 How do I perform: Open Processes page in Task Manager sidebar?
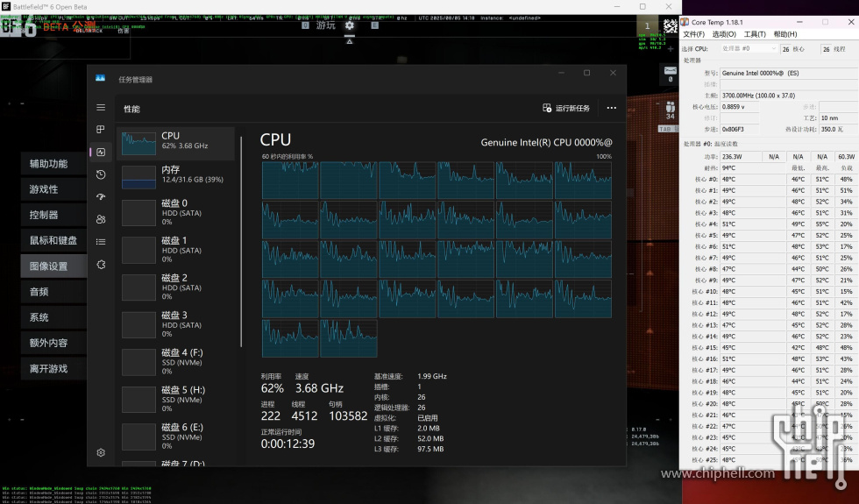101,130
